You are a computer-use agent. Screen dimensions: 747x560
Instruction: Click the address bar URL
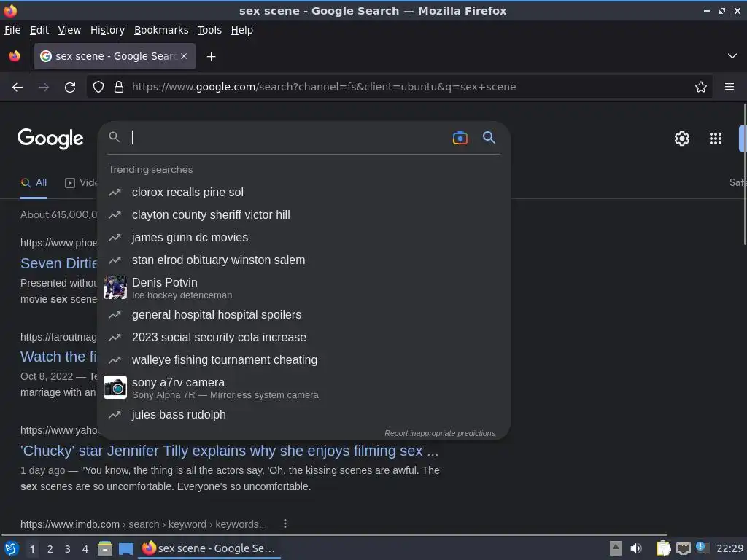(x=324, y=87)
